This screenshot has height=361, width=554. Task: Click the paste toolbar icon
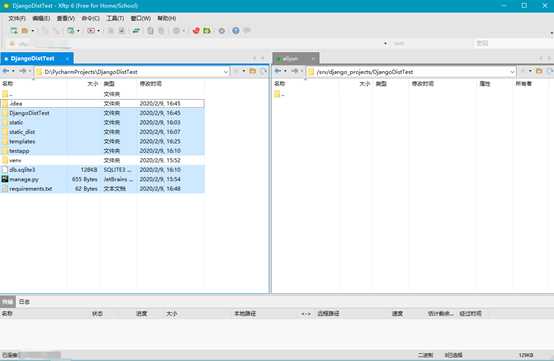[161, 31]
